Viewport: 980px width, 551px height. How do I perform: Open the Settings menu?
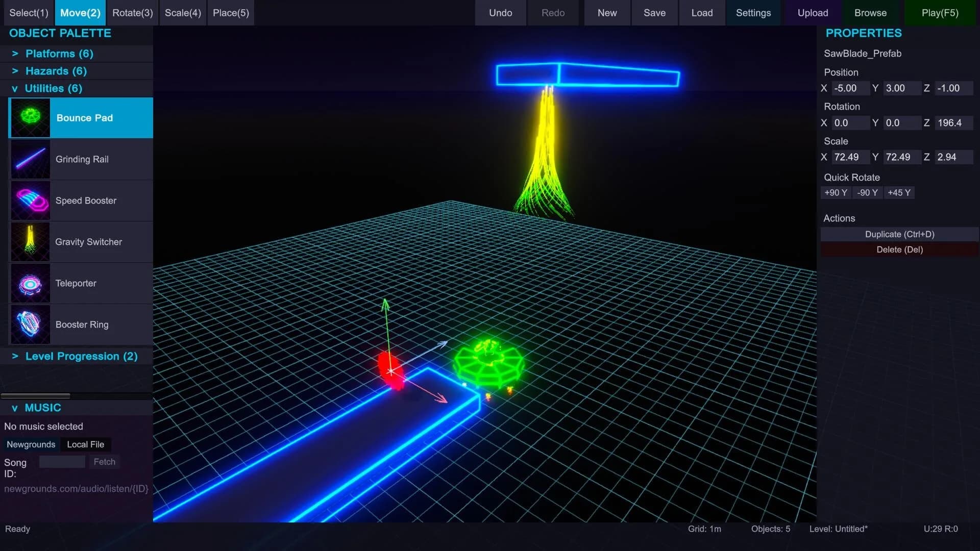(x=753, y=13)
